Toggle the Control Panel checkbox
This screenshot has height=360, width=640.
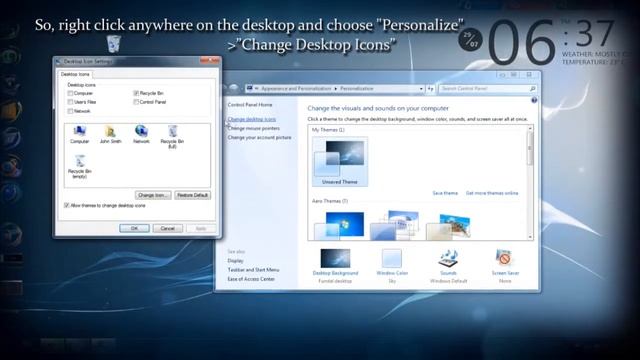click(136, 102)
